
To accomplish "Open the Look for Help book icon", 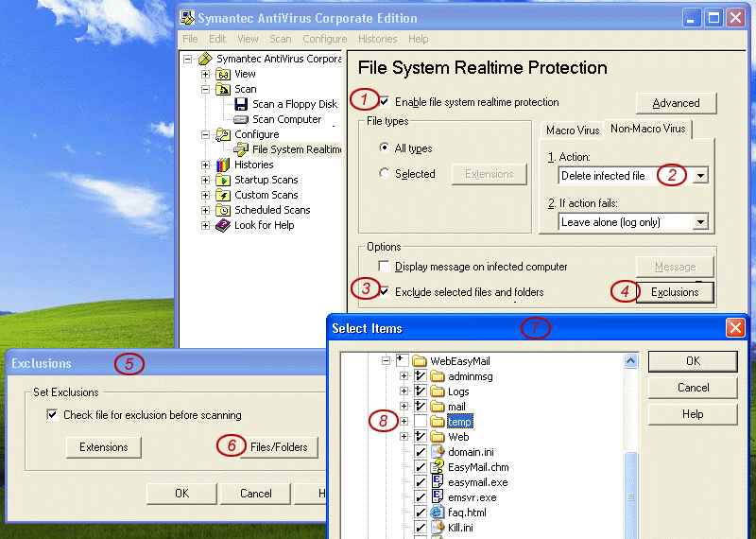I will point(223,225).
